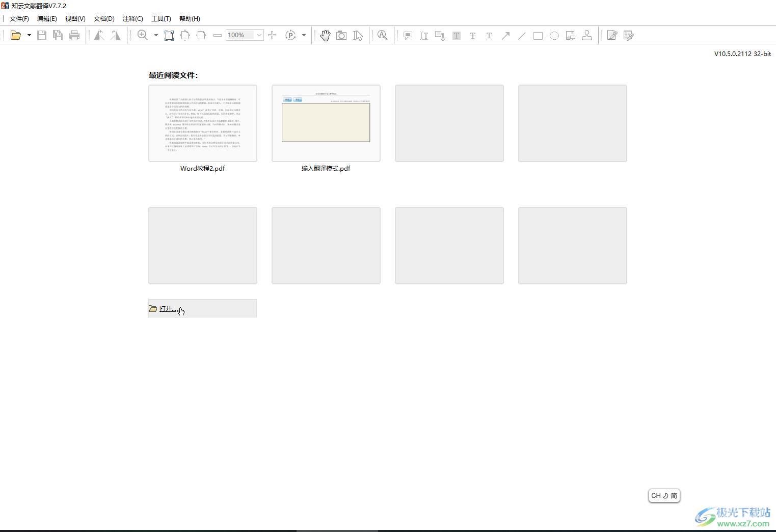
Task: Click the 输入翻译模式.pdf file name label
Action: 326,168
